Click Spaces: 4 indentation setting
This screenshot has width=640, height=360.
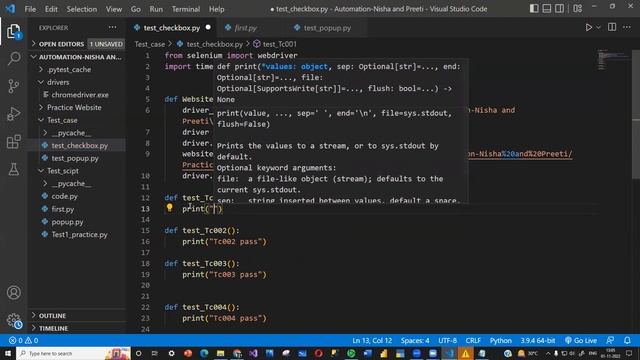coord(415,340)
